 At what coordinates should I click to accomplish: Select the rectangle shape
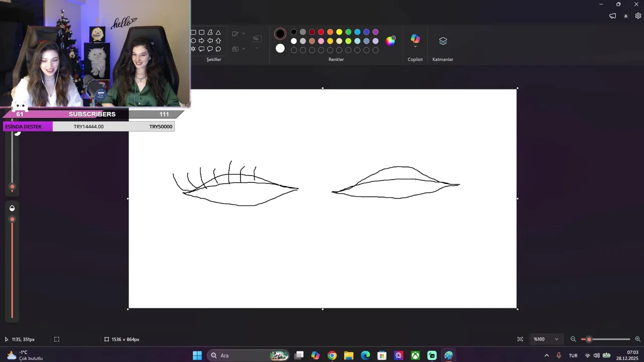pos(193,32)
